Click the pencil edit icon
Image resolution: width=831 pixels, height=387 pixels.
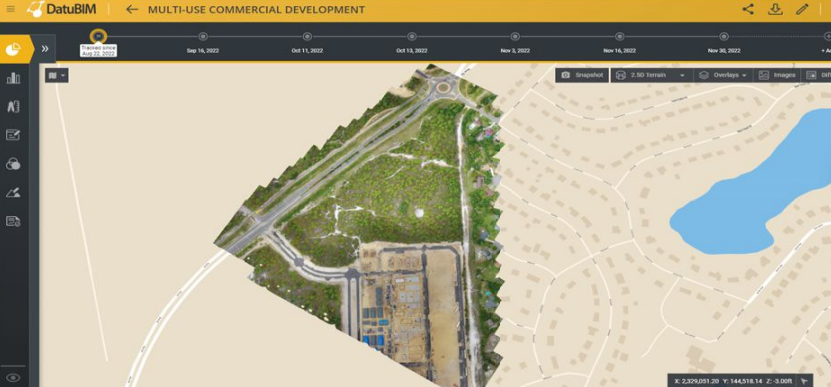click(802, 10)
